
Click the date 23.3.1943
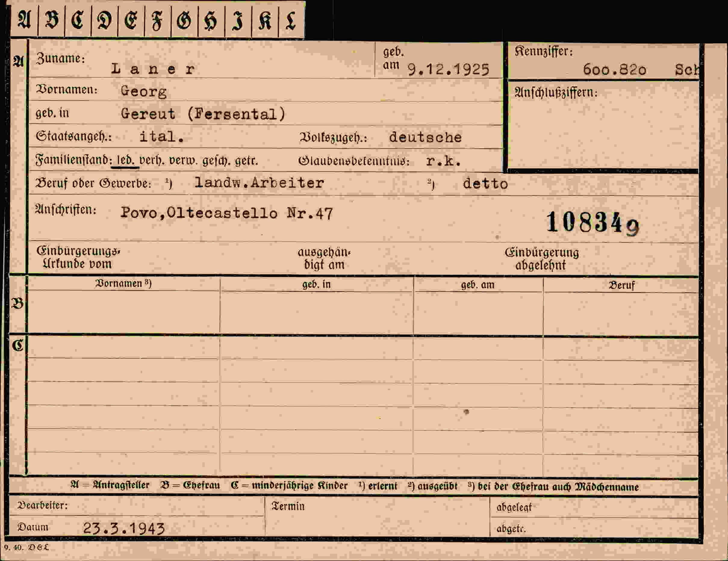pyautogui.click(x=124, y=528)
